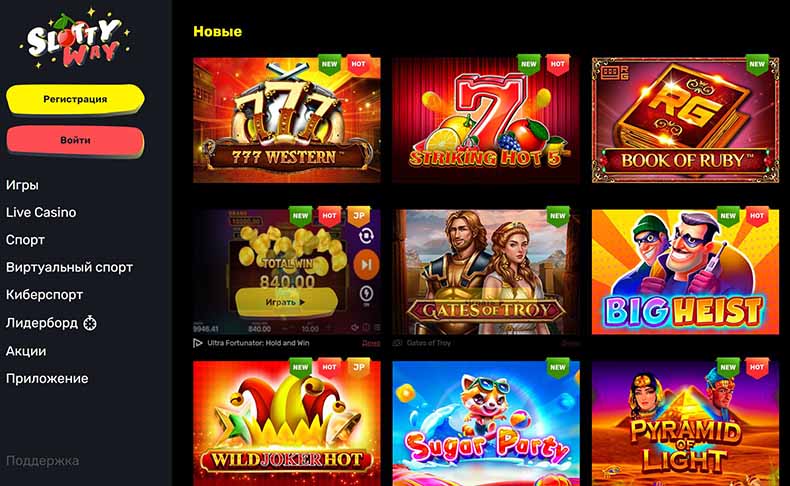The width and height of the screenshot is (790, 486).
Task: Click the HOT badge on 777 Western
Action: pos(359,64)
